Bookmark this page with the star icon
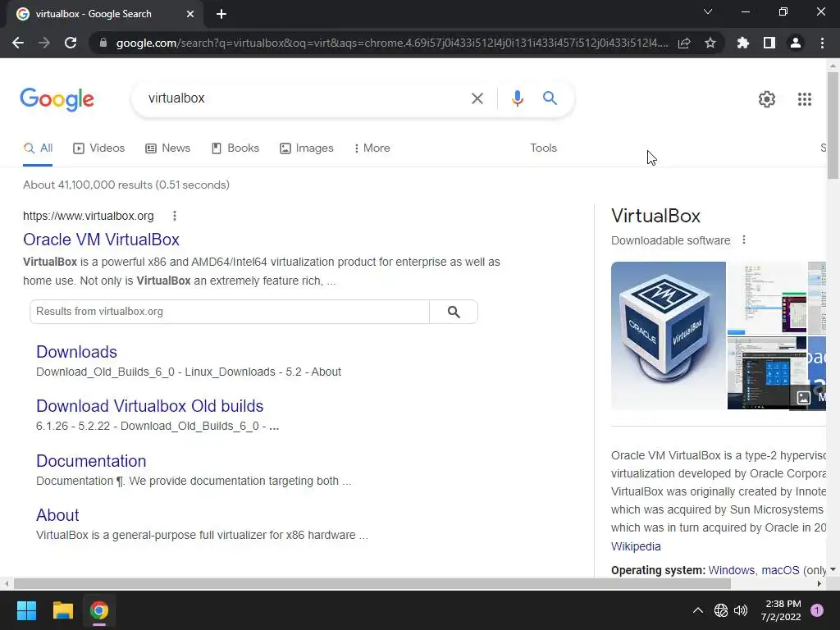The width and height of the screenshot is (840, 630). (710, 43)
